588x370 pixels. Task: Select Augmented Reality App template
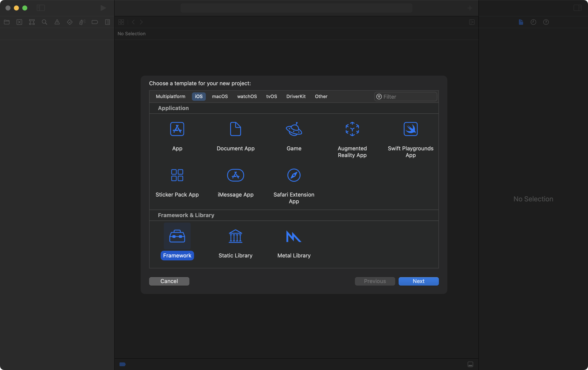click(352, 129)
